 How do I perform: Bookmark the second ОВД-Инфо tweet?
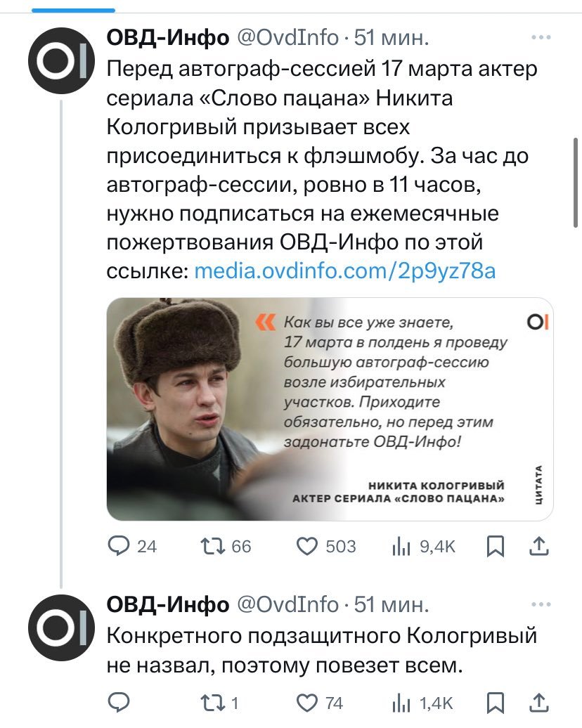click(495, 701)
